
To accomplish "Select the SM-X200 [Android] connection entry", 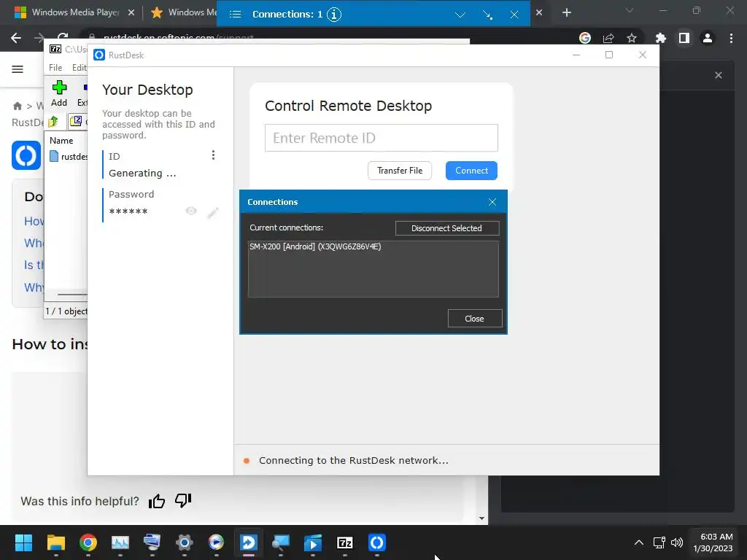I will [315, 246].
